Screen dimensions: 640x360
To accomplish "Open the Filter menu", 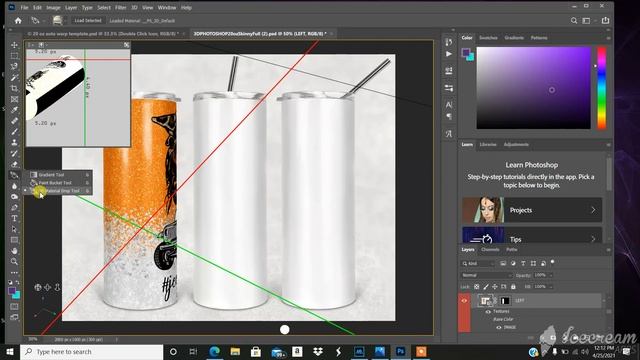I will [120, 7].
